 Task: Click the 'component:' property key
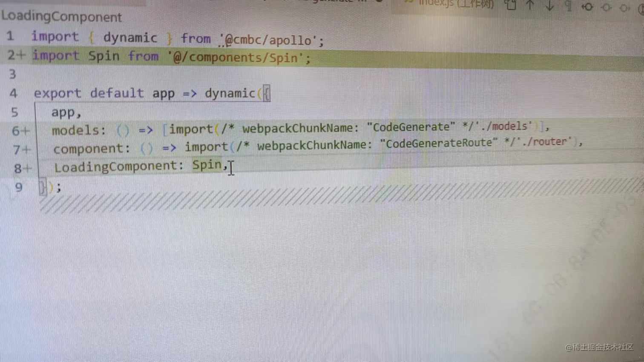point(92,149)
